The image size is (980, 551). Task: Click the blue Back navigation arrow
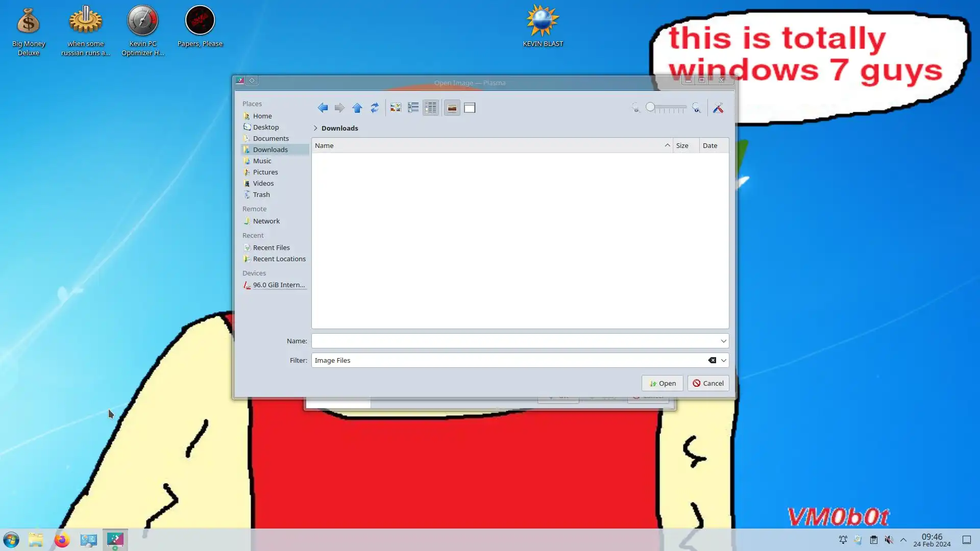click(323, 108)
